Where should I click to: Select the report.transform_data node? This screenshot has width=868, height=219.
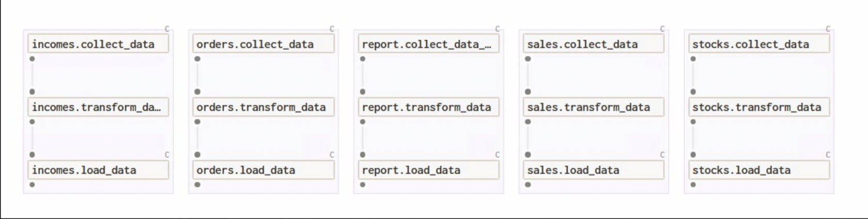click(429, 107)
